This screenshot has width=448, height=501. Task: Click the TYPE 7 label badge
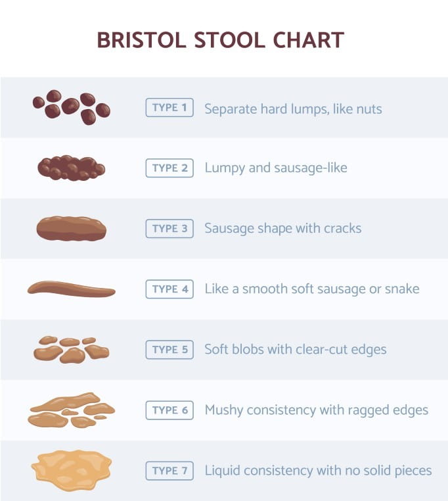[169, 471]
